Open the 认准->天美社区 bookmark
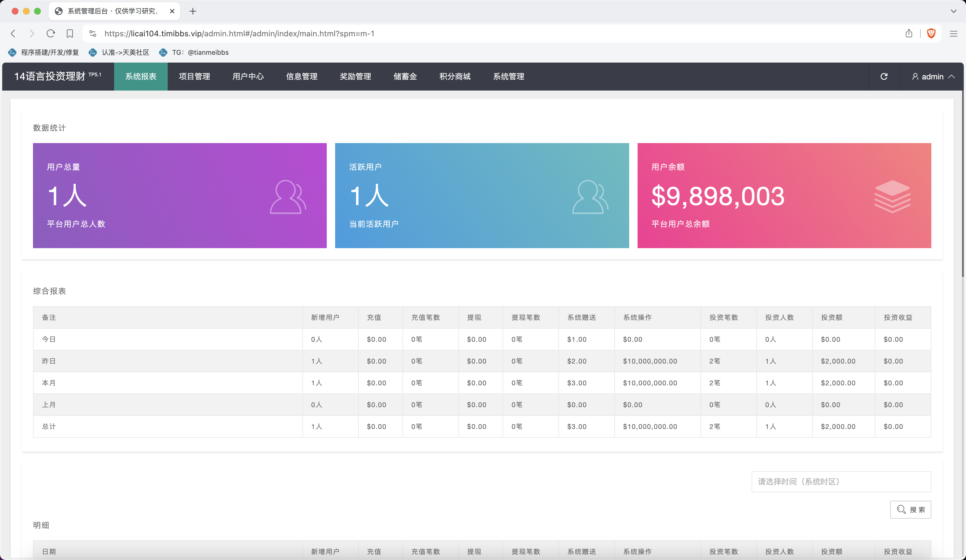The height and width of the screenshot is (560, 966). (x=119, y=53)
